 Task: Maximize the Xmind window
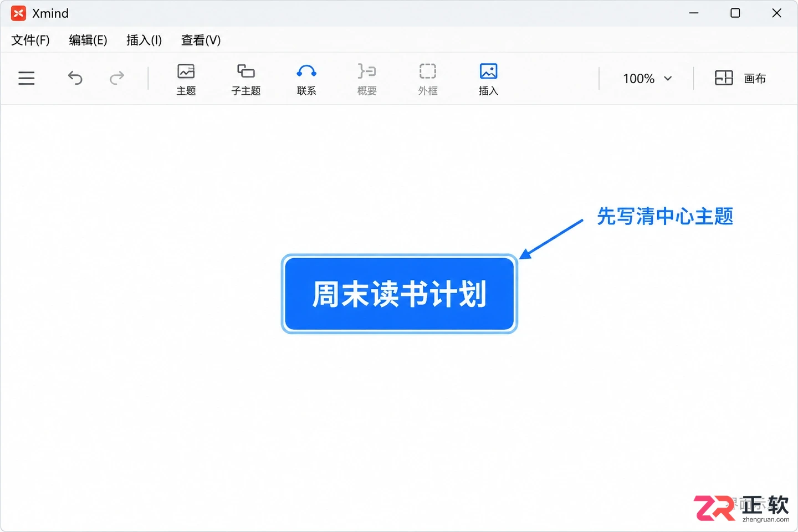pos(735,13)
